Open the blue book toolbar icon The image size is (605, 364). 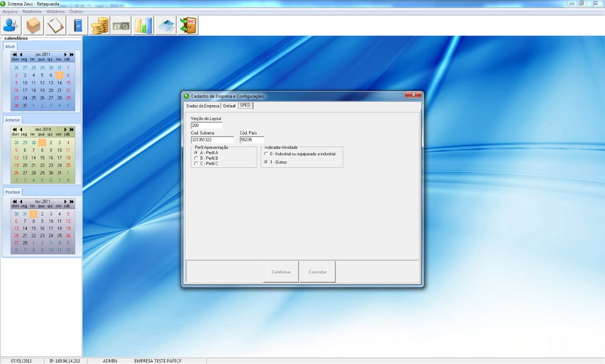click(78, 26)
